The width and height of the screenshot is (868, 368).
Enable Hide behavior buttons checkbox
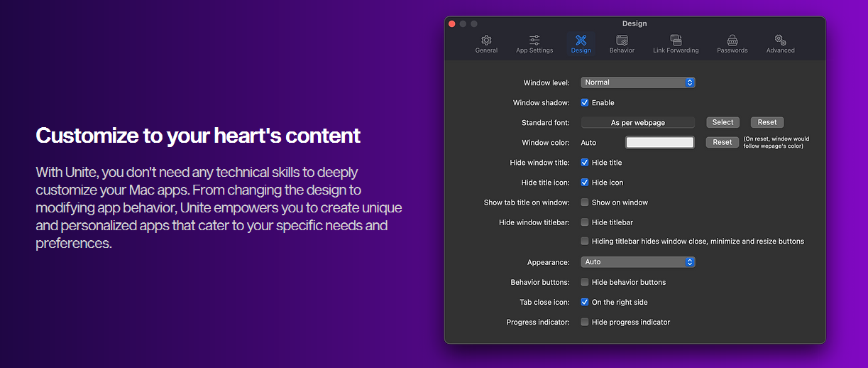(585, 282)
